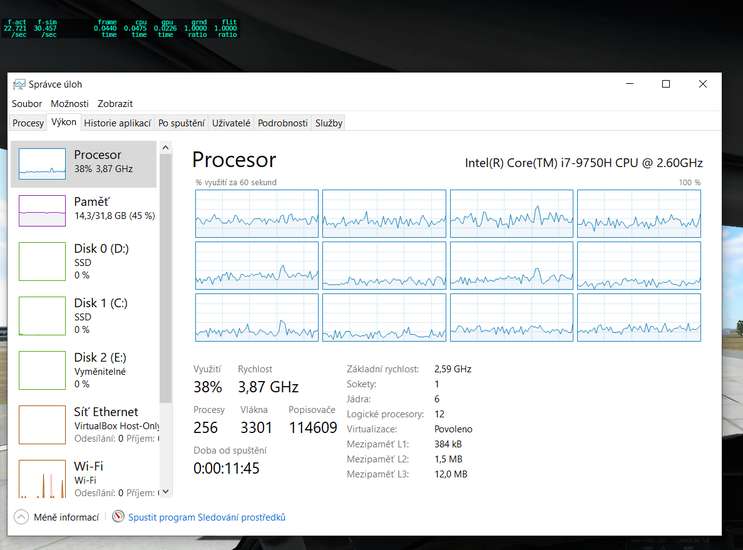Select Disk 1 (C:) graph icon
Image resolution: width=743 pixels, height=550 pixels.
point(42,317)
